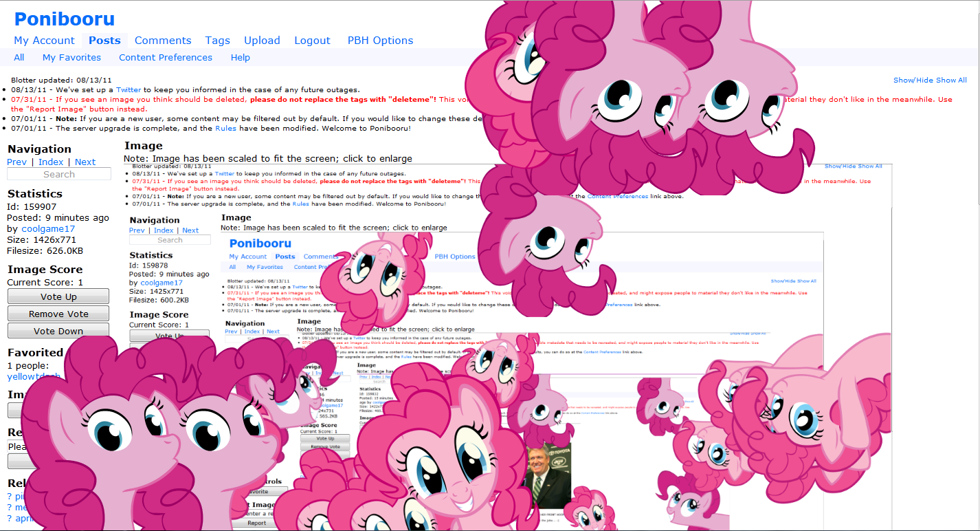Open PBH Options in the main navigation bar
This screenshot has height=531, width=980.
coord(380,41)
